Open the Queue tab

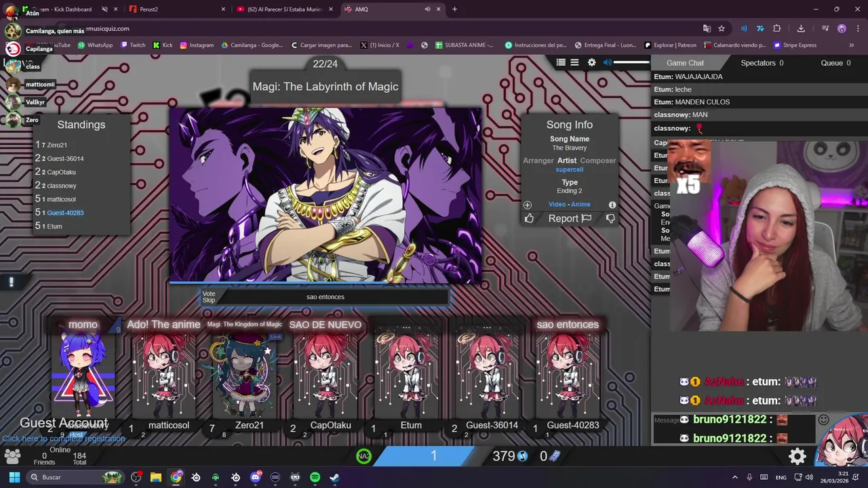[x=835, y=63]
